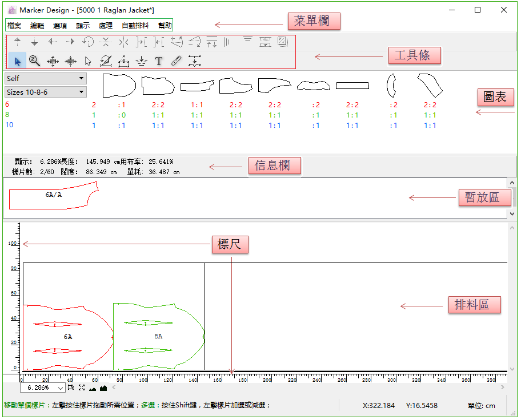Select the arrow pointer tool
Viewport: 521px width, 420px height.
[x=17, y=61]
